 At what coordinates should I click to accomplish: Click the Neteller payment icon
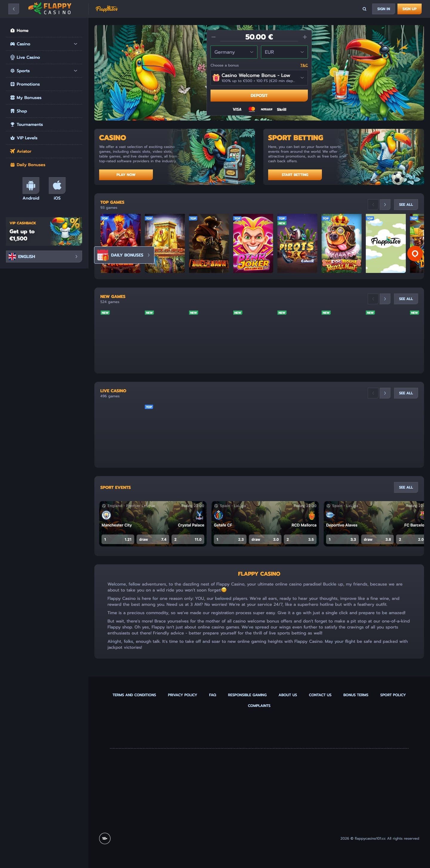click(x=266, y=109)
